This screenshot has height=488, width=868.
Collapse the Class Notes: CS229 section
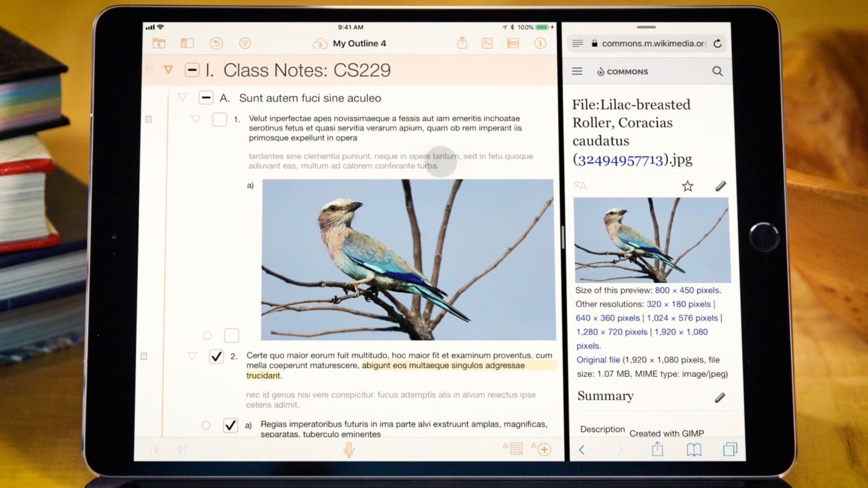click(169, 70)
